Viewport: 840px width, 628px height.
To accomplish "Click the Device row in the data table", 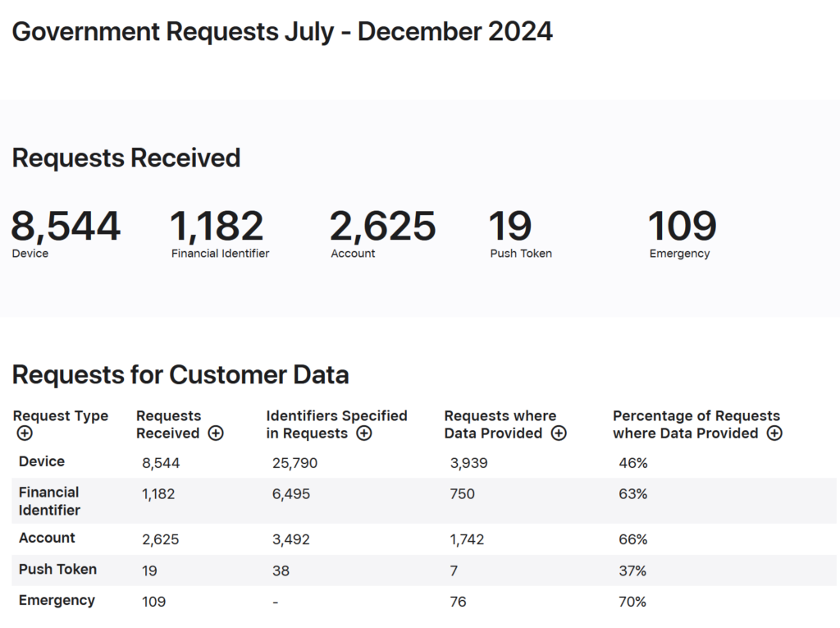I will tap(328, 462).
